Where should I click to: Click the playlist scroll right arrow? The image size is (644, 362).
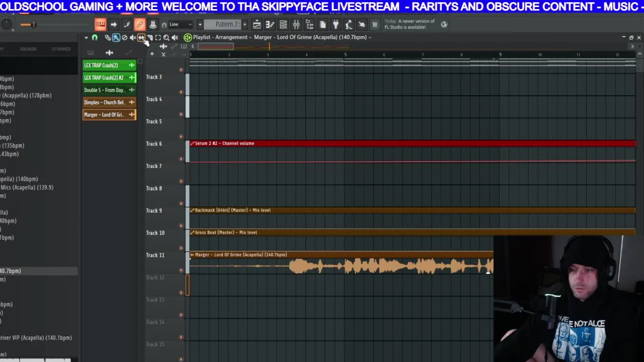pyautogui.click(x=632, y=46)
